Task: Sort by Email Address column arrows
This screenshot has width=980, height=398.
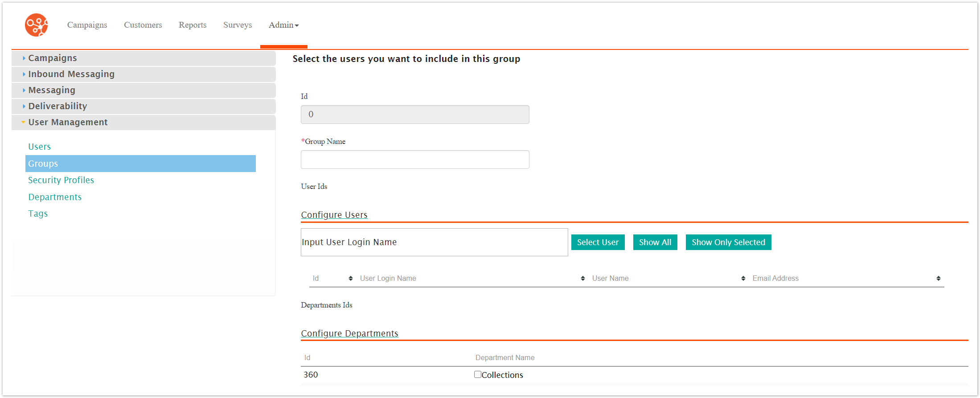Action: click(938, 279)
